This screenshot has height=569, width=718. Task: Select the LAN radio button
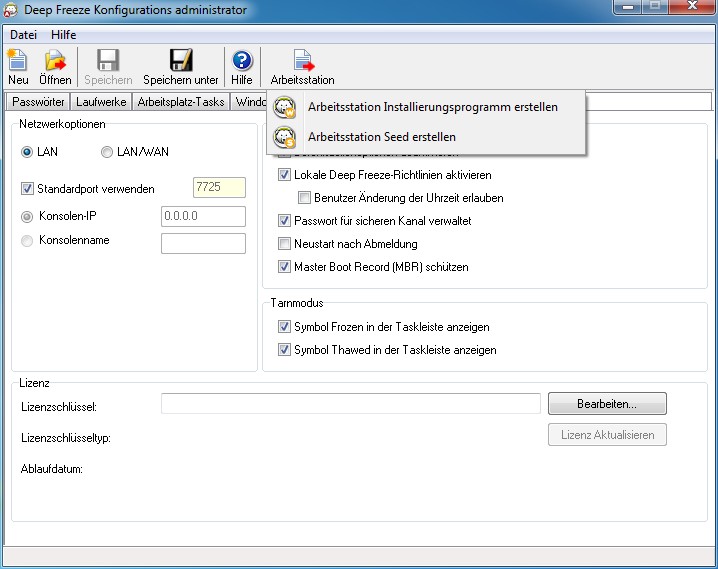(x=27, y=152)
